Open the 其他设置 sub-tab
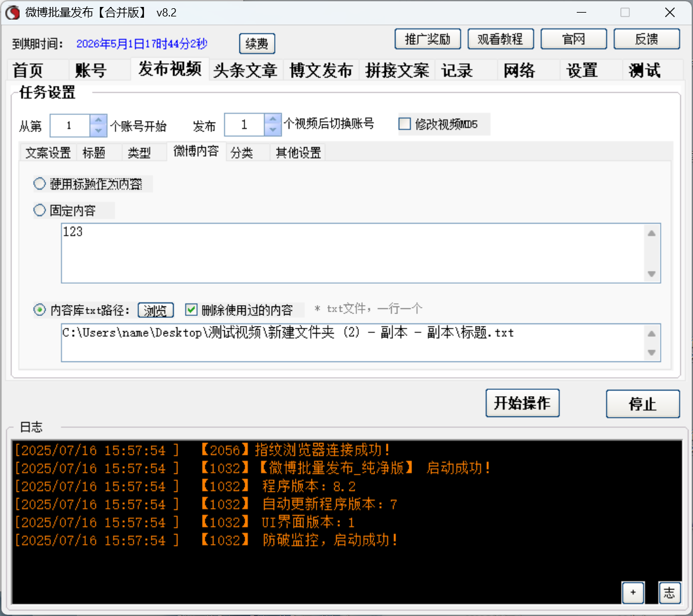The image size is (693, 616). click(298, 152)
